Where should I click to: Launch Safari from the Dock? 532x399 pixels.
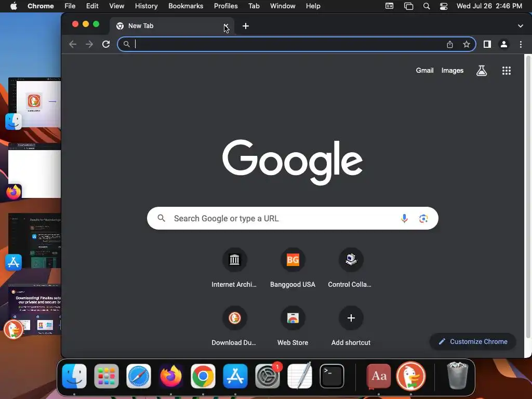click(138, 376)
